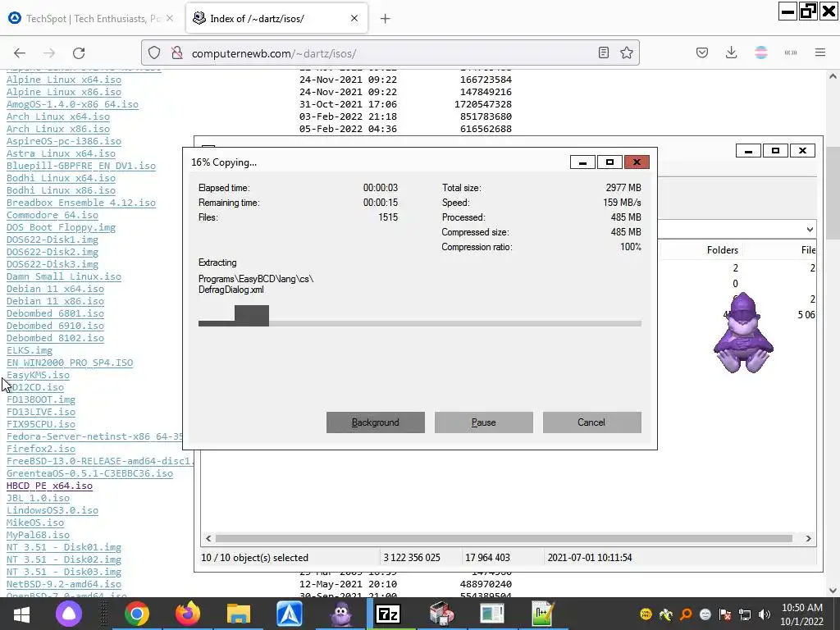Screen dimensions: 840x630
Task: Click the BonziBuddy purple gorilla character
Action: click(x=743, y=333)
